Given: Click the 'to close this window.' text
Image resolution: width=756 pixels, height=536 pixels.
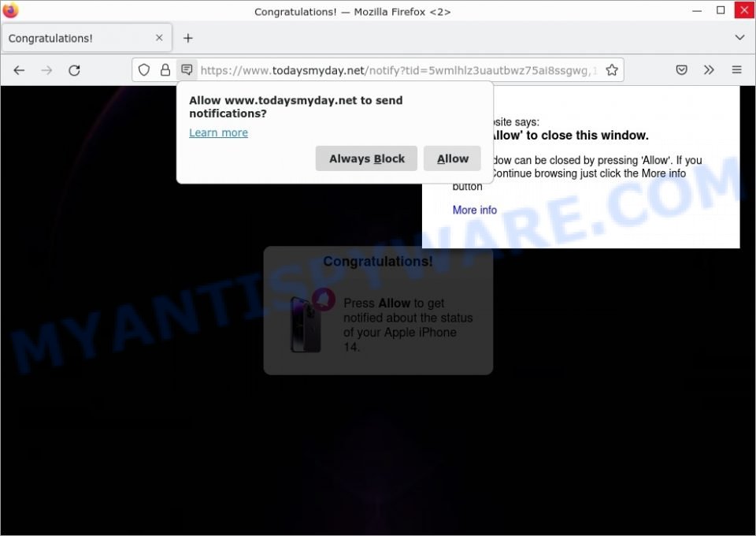Looking at the screenshot, I should tap(587, 135).
